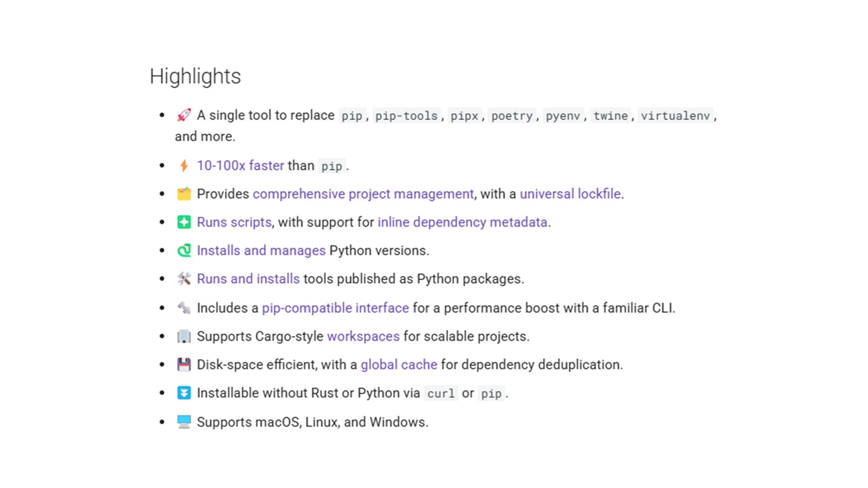Screen dimensions: 868x488
Task: Click the hammer and wrench icon
Action: click(184, 279)
